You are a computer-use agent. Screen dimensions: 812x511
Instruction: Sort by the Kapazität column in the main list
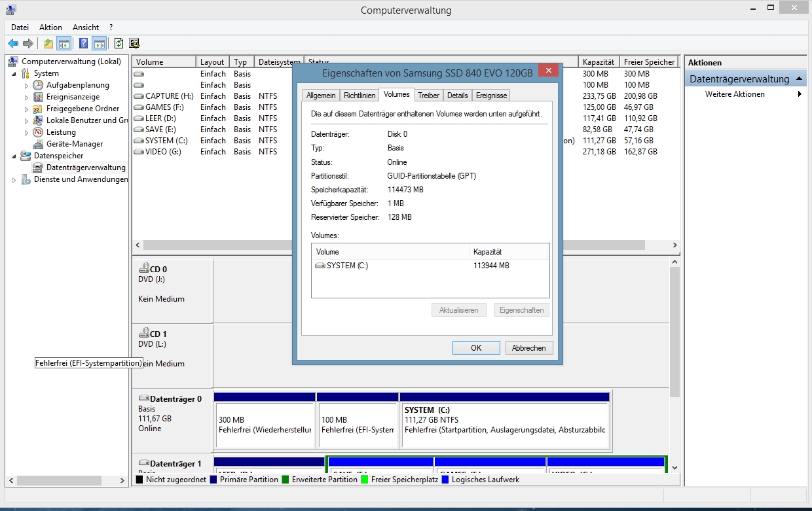[599, 62]
